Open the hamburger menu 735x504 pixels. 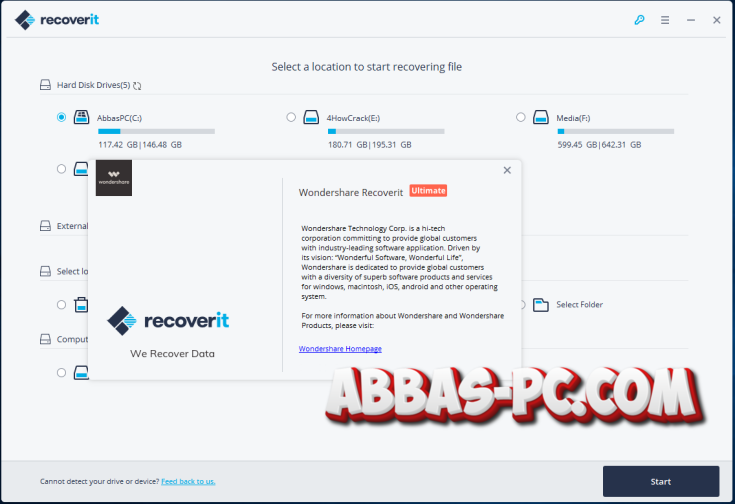click(665, 20)
